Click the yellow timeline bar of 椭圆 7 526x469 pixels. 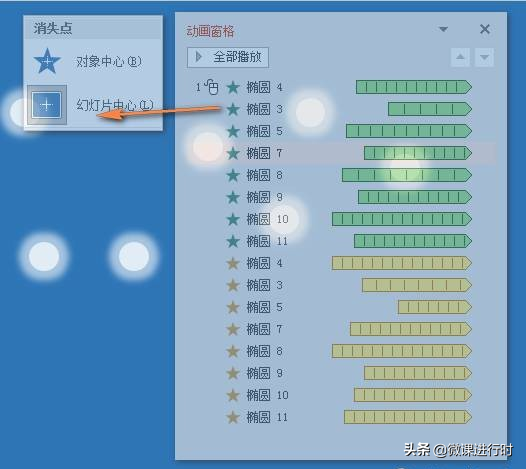411,329
